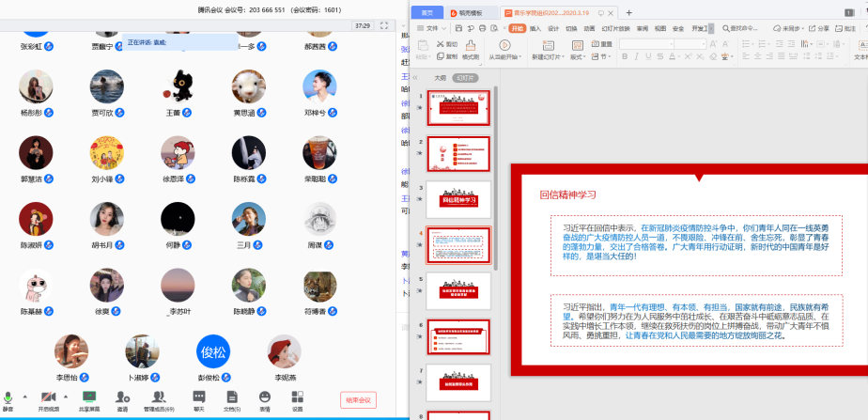Expand the video options arrow
The height and width of the screenshot is (420, 868).
point(66,397)
